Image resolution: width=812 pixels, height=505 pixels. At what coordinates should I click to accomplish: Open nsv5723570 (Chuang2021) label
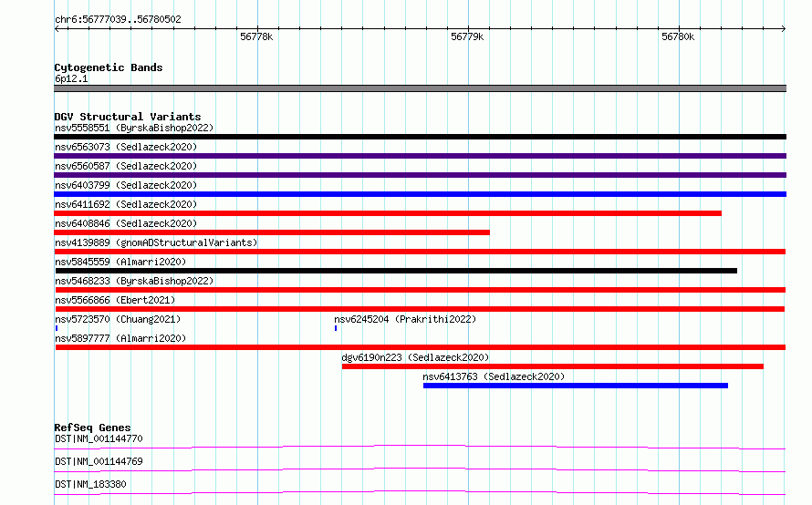[118, 319]
